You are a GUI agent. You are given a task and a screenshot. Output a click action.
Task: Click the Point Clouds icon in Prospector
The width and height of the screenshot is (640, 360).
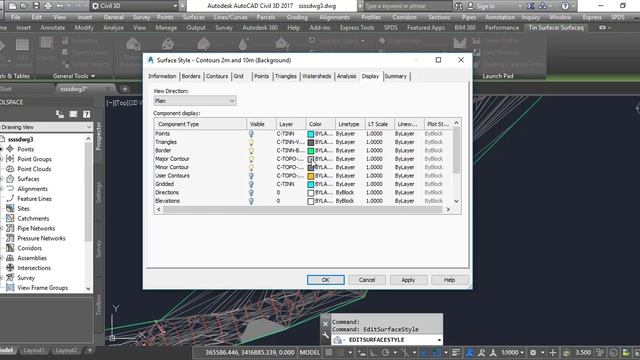(10, 169)
